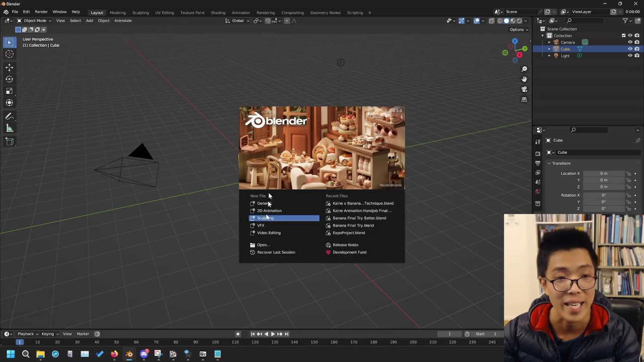Switch to the Sculpting workspace tab
Image resolution: width=644 pixels, height=362 pixels.
pyautogui.click(x=140, y=13)
